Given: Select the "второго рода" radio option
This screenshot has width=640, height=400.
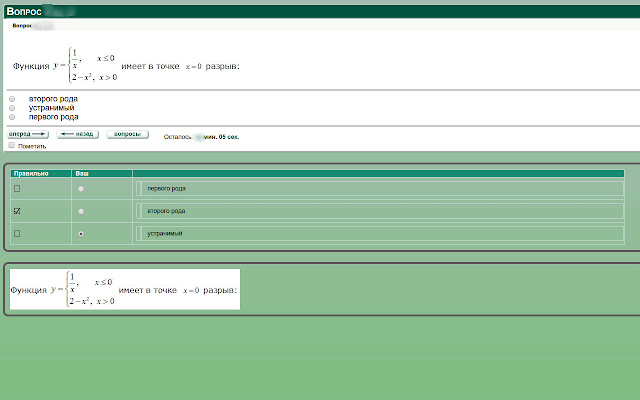Looking at the screenshot, I should (12, 99).
